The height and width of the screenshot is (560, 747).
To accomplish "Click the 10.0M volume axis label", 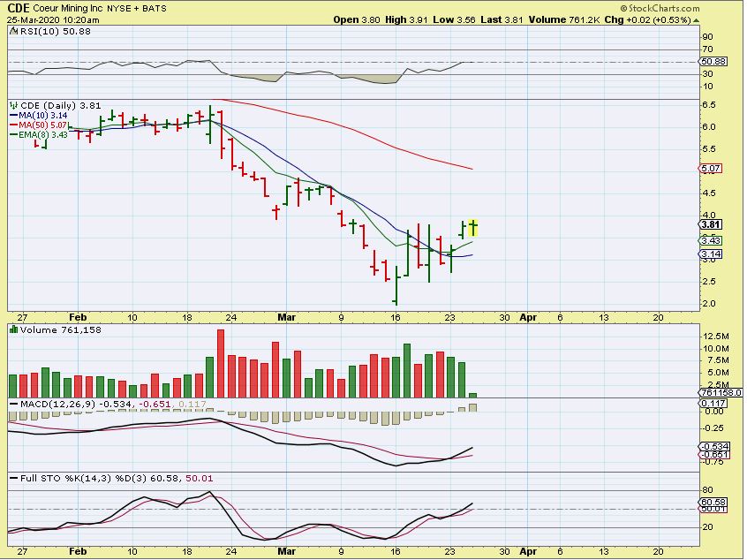I will (x=715, y=348).
